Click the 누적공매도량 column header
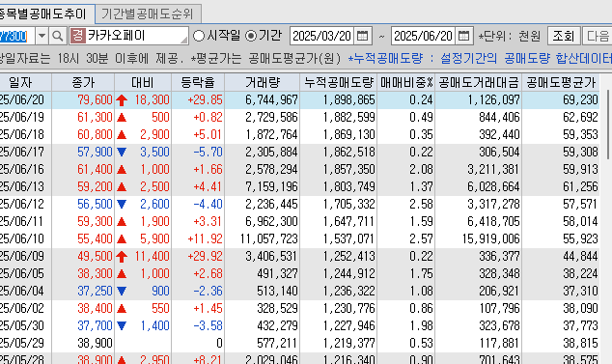 coord(339,82)
